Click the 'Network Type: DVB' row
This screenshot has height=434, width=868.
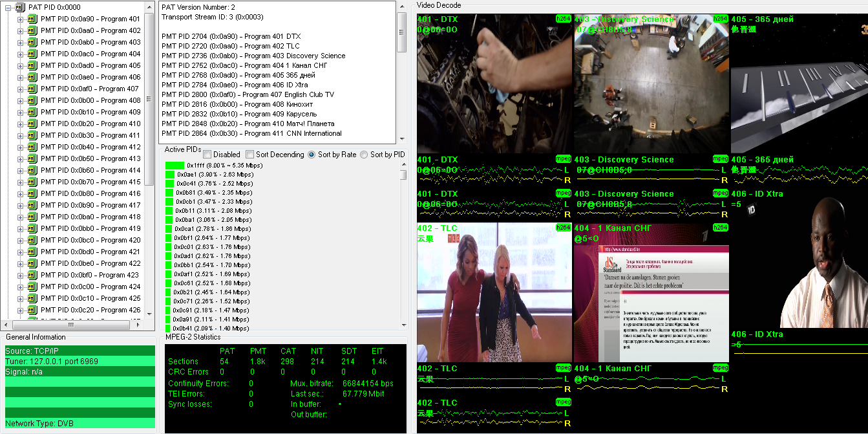[x=80, y=424]
